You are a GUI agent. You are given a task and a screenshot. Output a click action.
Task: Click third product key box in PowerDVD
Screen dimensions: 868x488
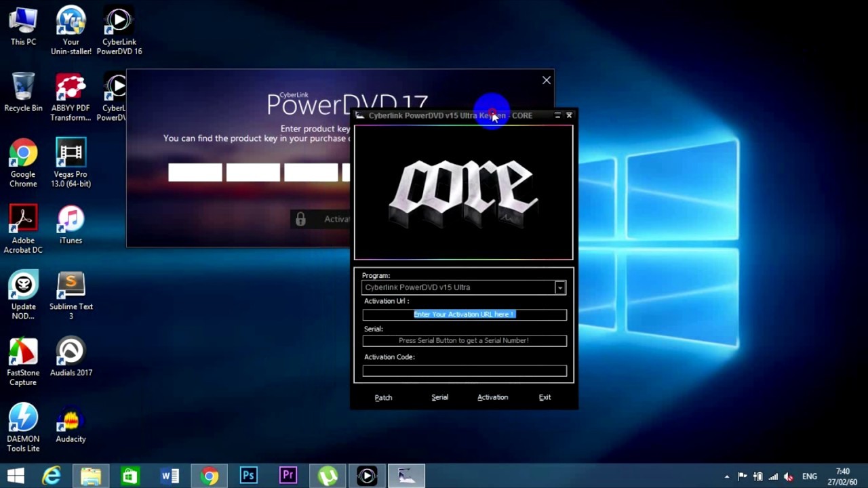point(311,172)
